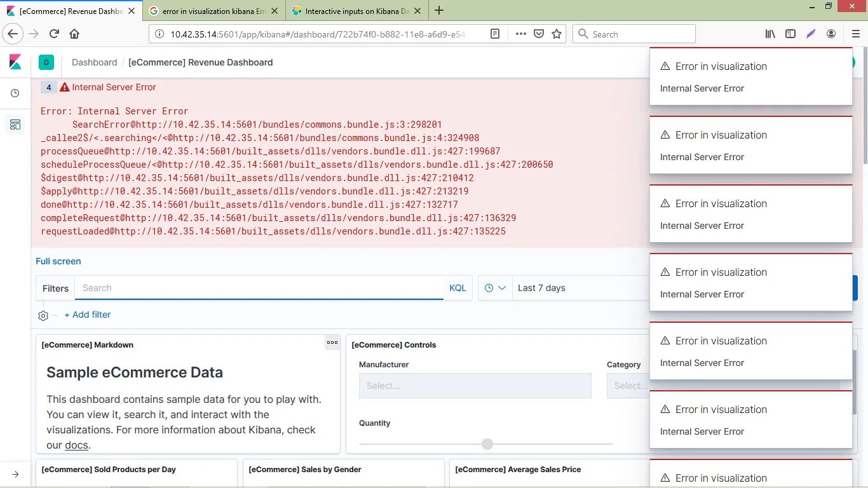Click the Quantity label
The image size is (868, 488).
tap(375, 423)
